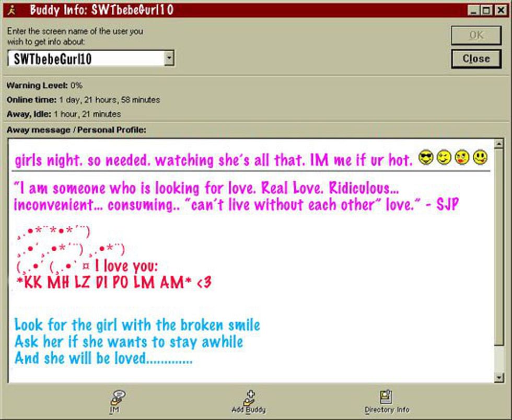Minimize the Buddy Info window

pyautogui.click(x=473, y=10)
